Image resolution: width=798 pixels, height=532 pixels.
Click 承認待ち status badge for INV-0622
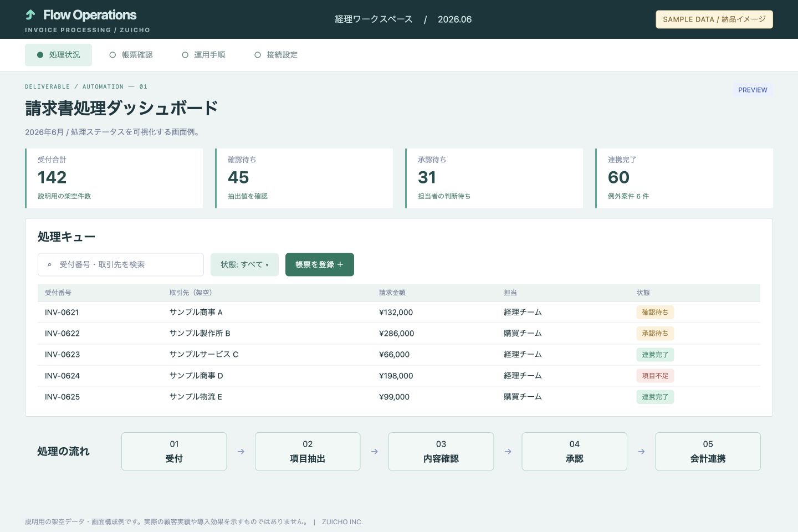pos(655,334)
